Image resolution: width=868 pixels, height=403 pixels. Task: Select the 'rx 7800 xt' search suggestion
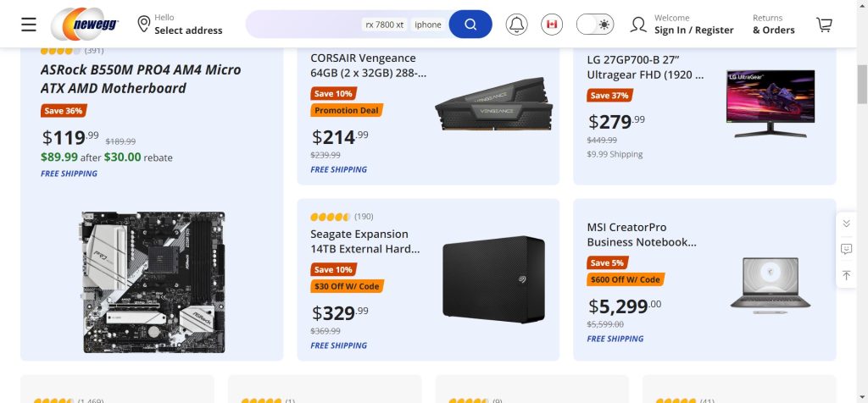pos(384,25)
